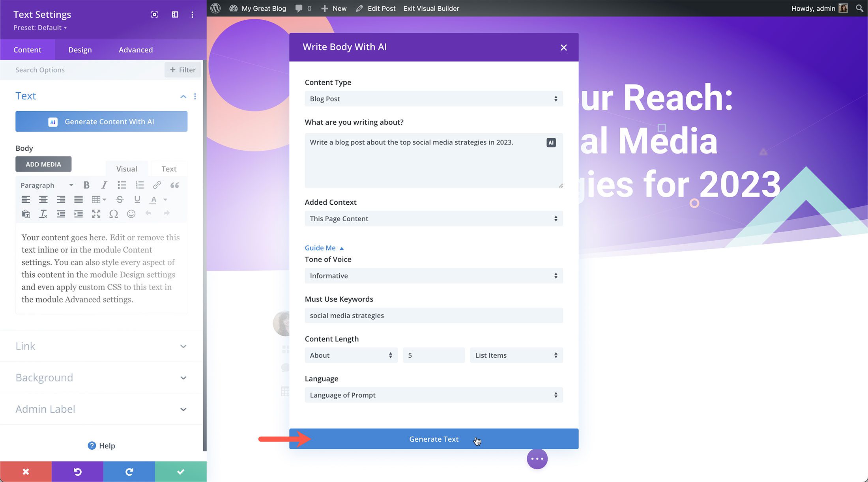The width and height of the screenshot is (868, 482).
Task: Click the Content Length number stepper
Action: tap(434, 355)
